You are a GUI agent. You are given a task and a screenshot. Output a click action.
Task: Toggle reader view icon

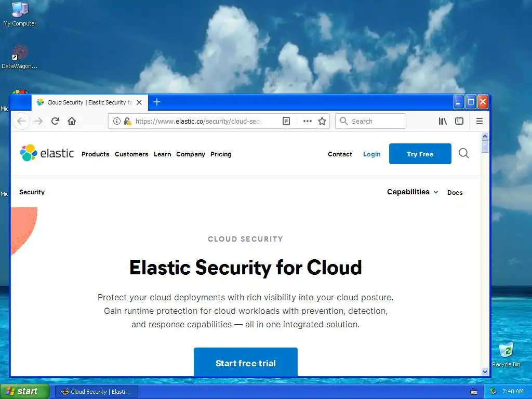286,121
